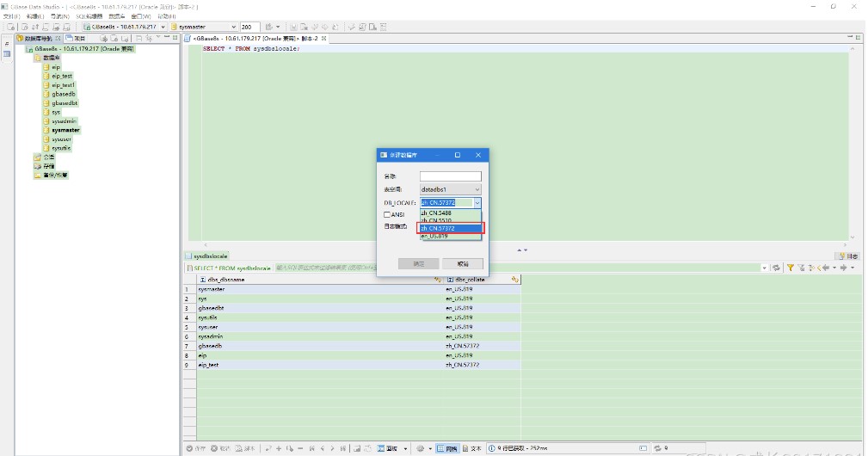This screenshot has height=456, width=868.
Task: Switch to the script editor tab
Action: click(x=255, y=38)
